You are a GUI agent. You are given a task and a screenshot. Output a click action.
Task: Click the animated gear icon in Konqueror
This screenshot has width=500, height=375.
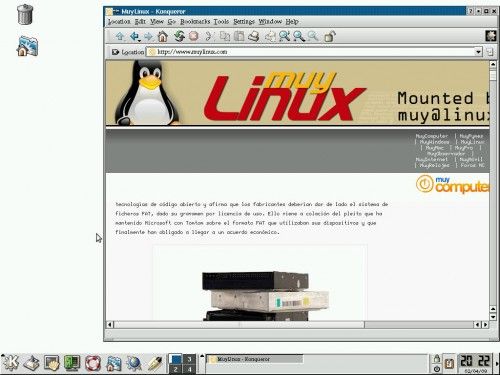click(x=490, y=36)
